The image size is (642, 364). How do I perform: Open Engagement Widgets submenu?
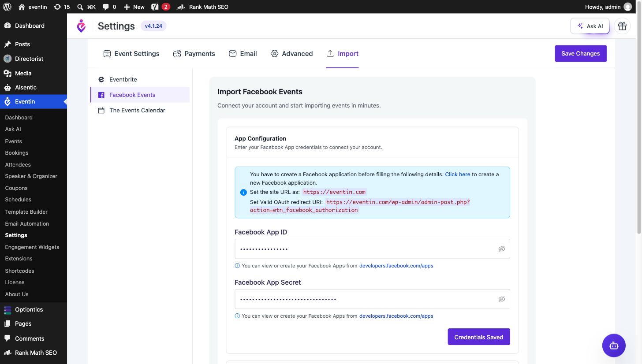pos(32,247)
